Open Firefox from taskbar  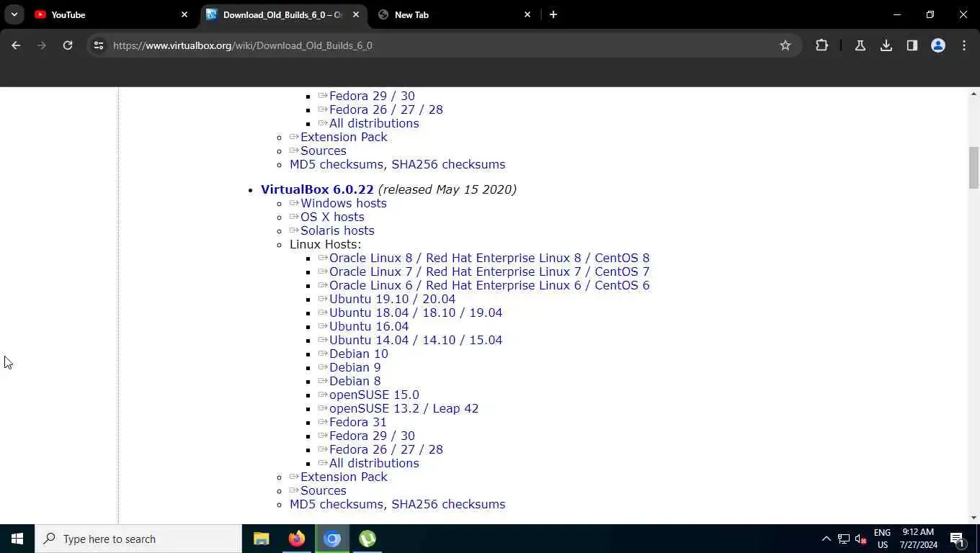point(296,539)
